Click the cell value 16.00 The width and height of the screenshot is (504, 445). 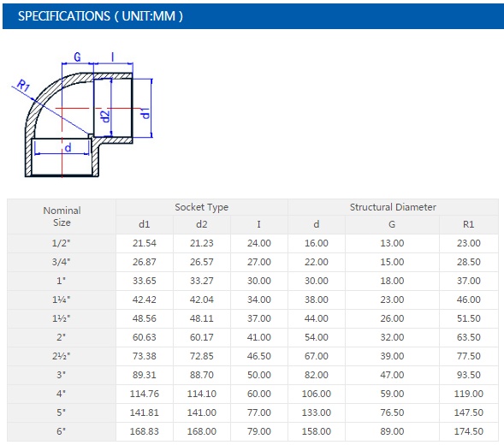317,243
